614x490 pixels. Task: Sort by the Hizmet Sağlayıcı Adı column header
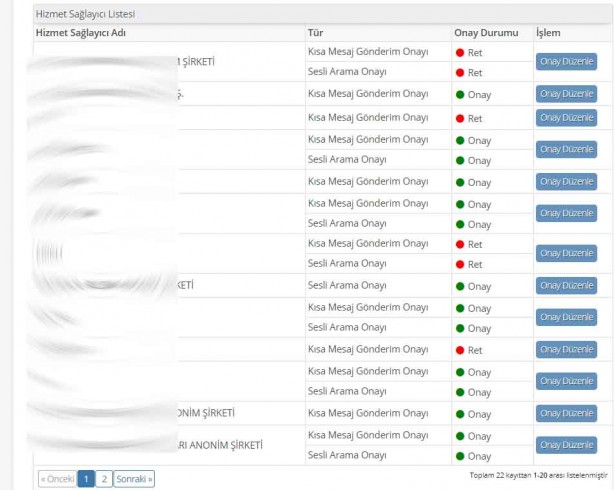pos(80,33)
